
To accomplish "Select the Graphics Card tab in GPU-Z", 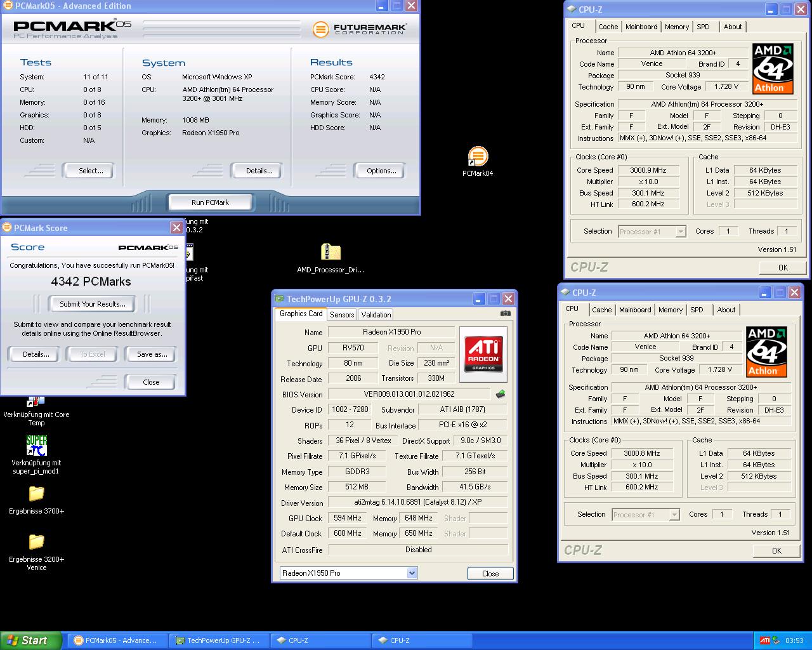I will click(x=301, y=314).
